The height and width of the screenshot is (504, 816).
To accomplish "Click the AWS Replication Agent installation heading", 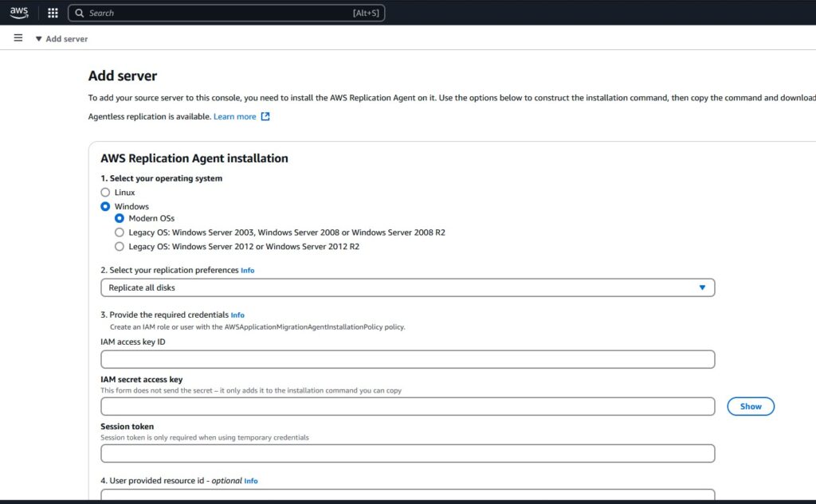I will 194,158.
